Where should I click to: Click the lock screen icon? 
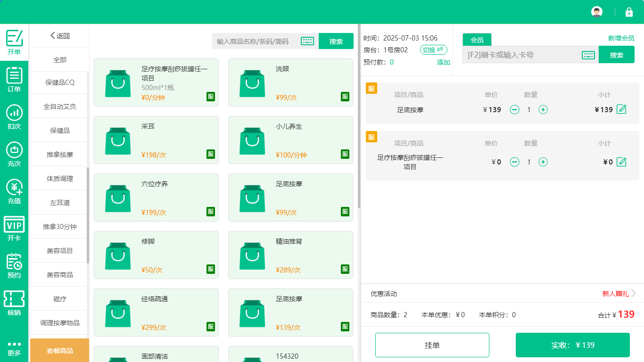click(x=629, y=12)
